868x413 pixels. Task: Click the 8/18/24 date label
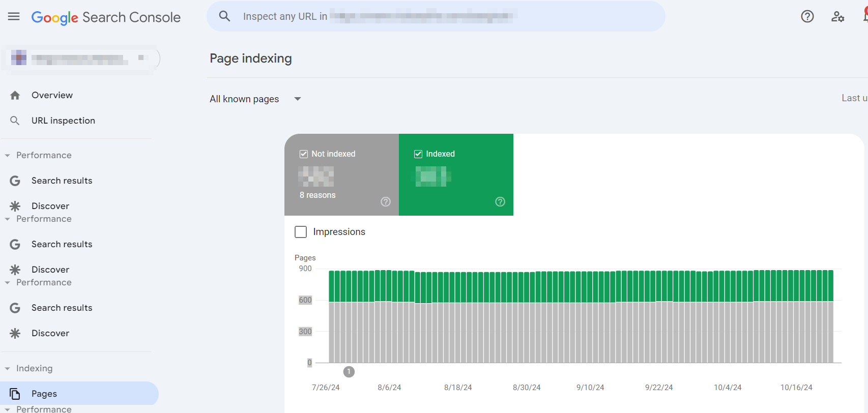pyautogui.click(x=458, y=388)
